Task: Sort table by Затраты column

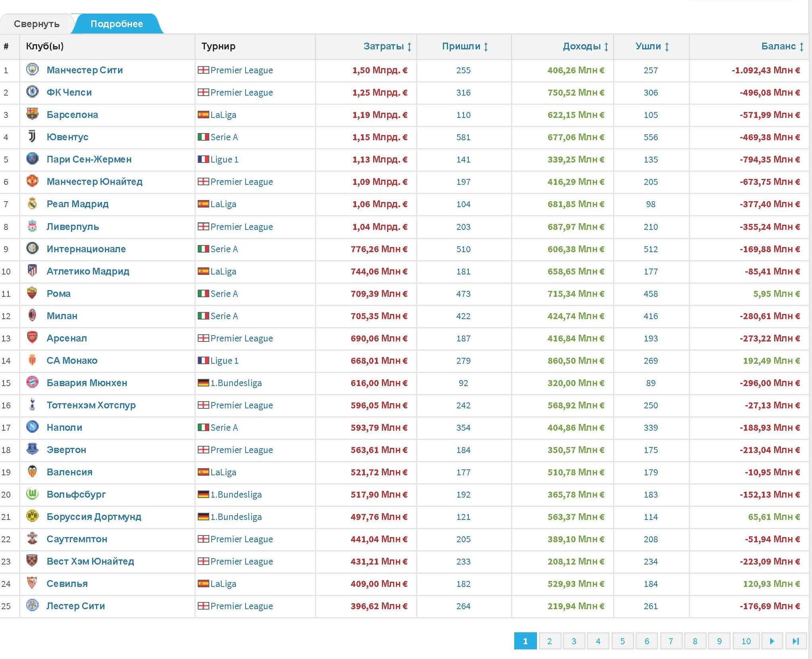Action: pos(387,46)
